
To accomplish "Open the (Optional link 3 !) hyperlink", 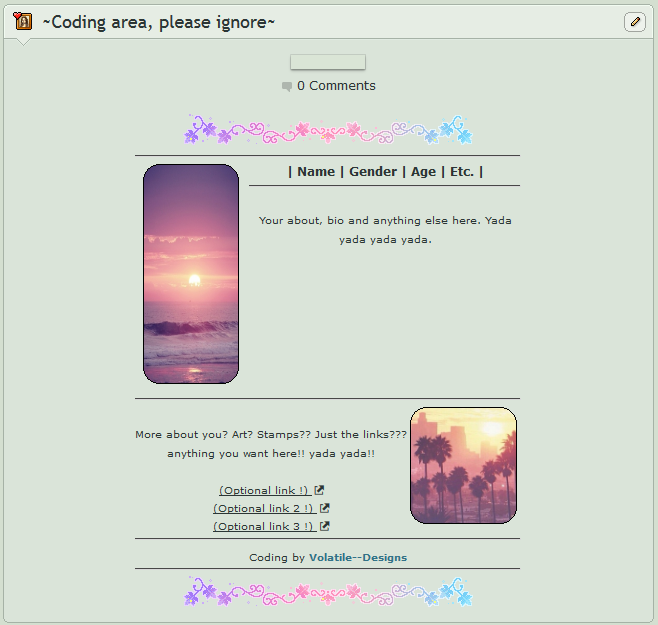I will pos(264,526).
